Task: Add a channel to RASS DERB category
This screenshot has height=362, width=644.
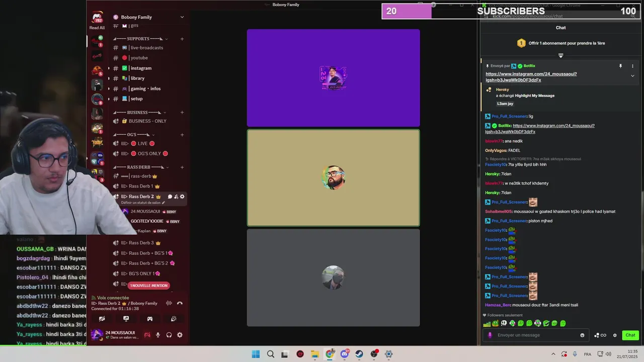Action: 182,167
